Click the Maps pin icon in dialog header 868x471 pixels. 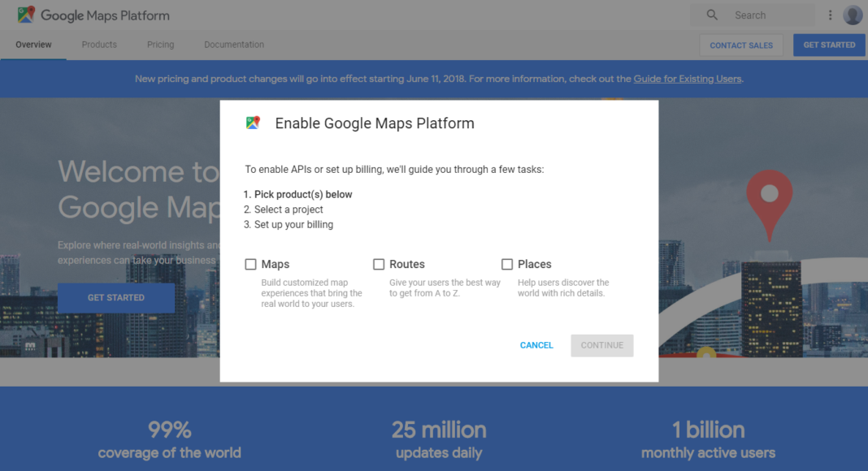[253, 123]
